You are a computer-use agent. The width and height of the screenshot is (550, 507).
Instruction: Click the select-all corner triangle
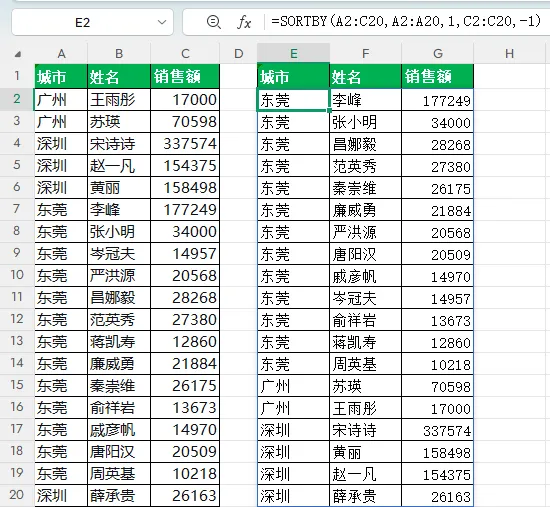click(18, 54)
